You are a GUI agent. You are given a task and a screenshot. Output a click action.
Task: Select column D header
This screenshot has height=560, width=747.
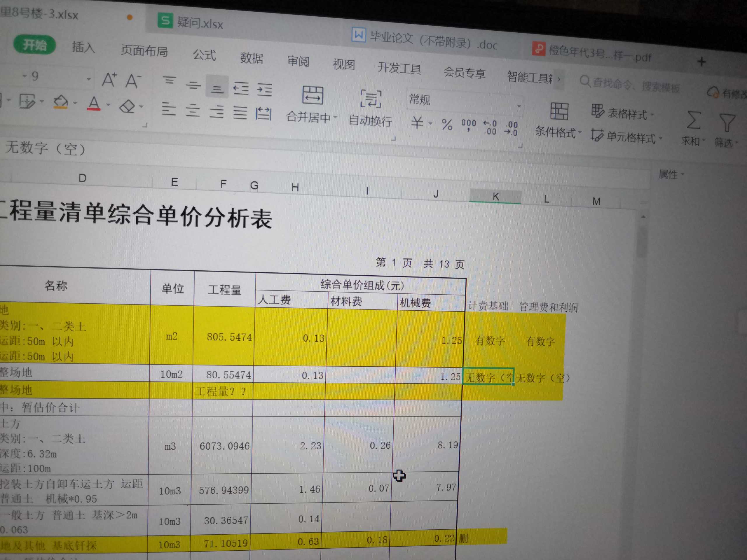tap(82, 178)
